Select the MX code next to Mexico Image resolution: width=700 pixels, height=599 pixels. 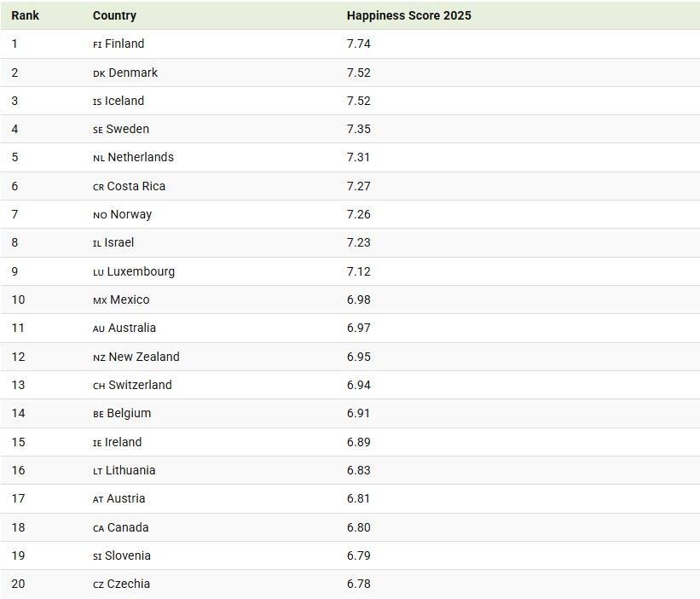pyautogui.click(x=100, y=300)
